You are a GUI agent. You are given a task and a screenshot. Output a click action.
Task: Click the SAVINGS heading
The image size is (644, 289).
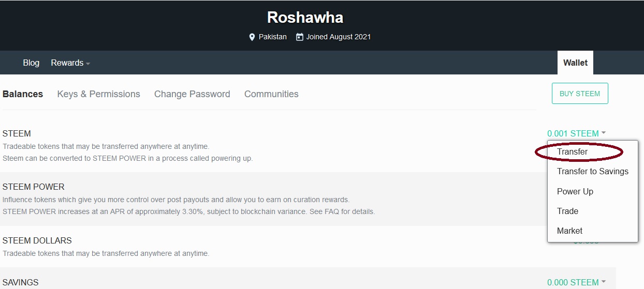(x=21, y=282)
